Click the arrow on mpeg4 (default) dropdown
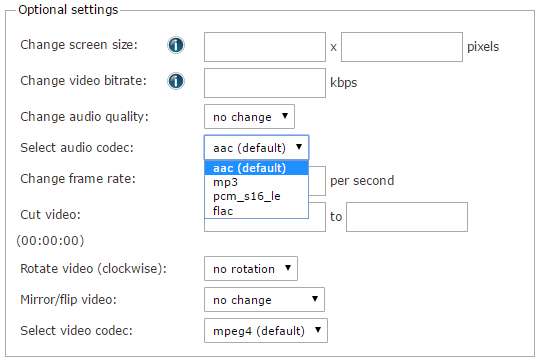The image size is (540, 363). [x=318, y=330]
